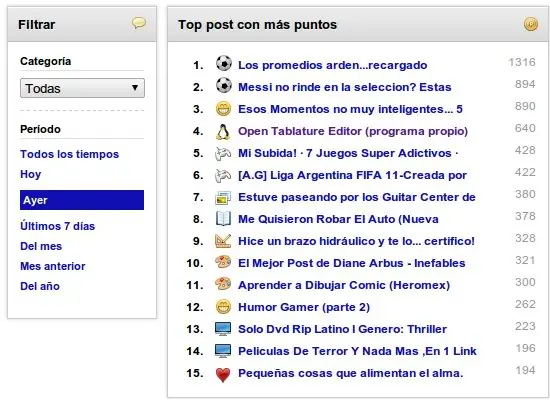550x400 pixels.
Task: Click the monitor icon beside Solo Dvd Rip Latino
Action: pyautogui.click(x=223, y=329)
